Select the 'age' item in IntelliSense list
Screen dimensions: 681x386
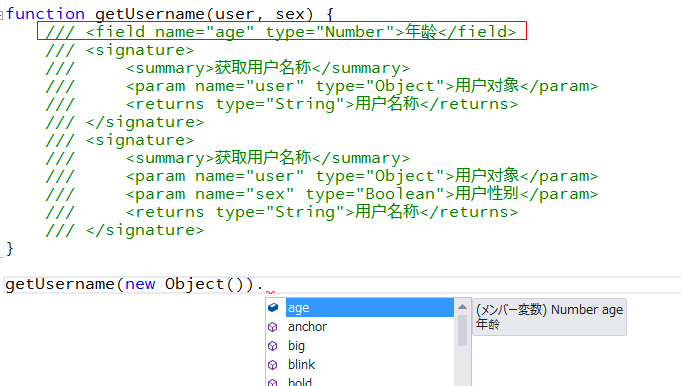click(369, 307)
